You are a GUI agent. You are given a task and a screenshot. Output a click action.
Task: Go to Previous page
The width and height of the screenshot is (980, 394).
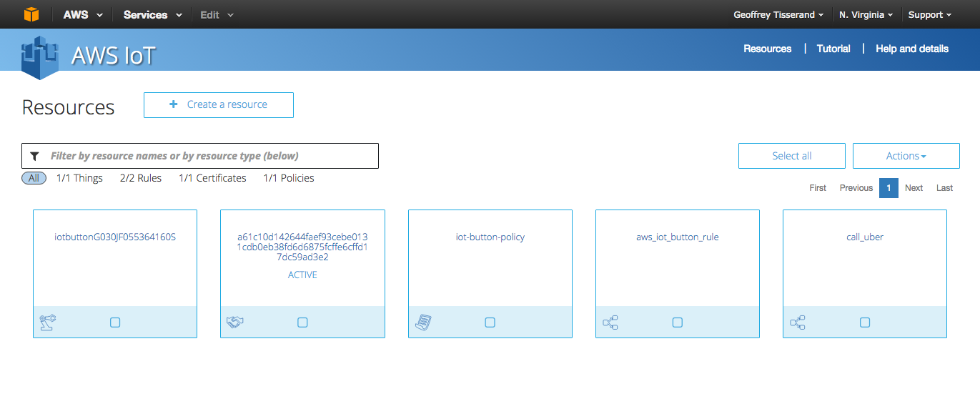click(856, 188)
